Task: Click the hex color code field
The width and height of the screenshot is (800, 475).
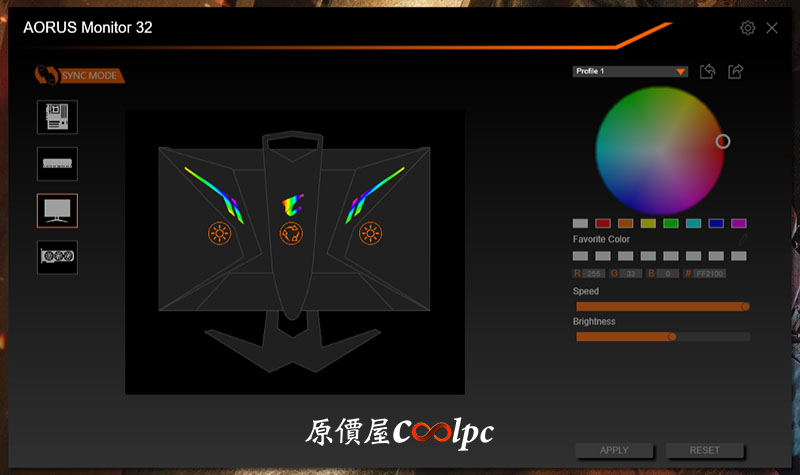Action: pyautogui.click(x=710, y=273)
